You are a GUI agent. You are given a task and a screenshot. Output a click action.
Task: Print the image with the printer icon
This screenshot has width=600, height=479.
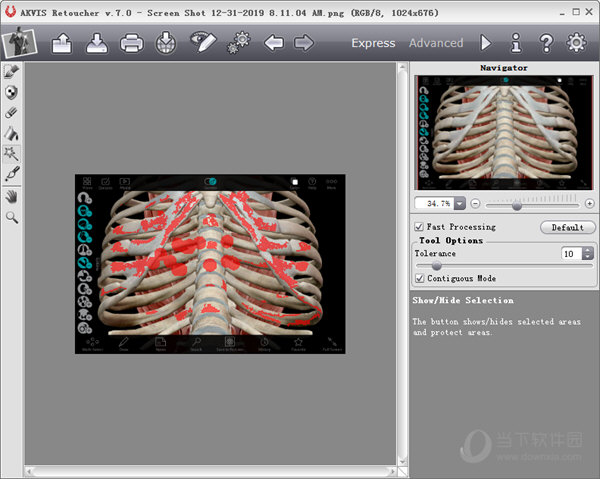coord(132,43)
